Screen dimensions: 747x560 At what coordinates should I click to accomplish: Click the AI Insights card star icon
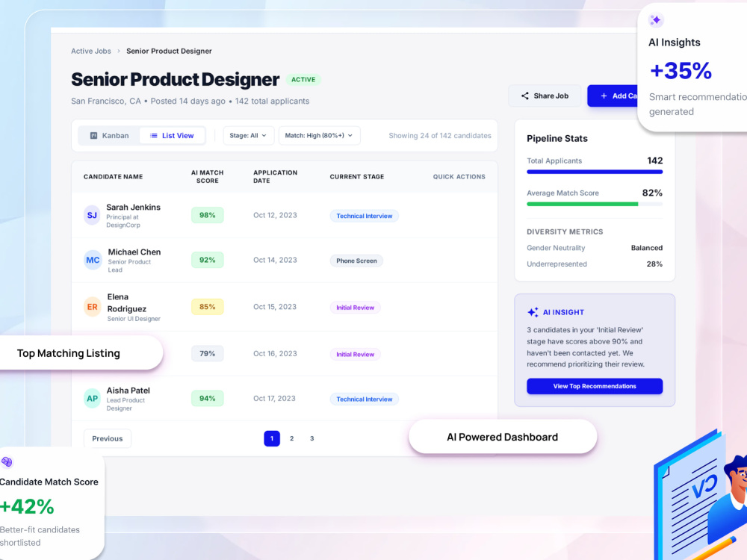(x=656, y=20)
